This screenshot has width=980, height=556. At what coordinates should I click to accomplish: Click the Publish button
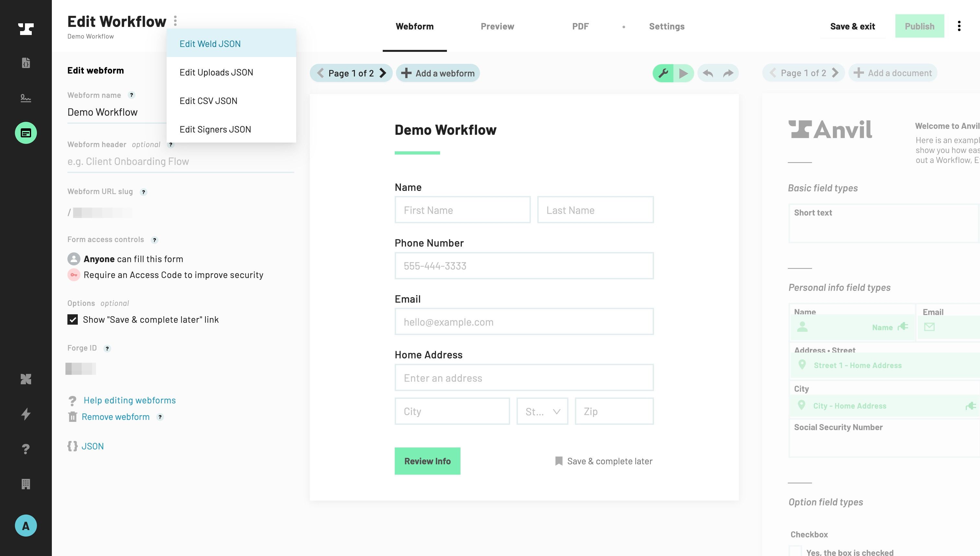920,26
